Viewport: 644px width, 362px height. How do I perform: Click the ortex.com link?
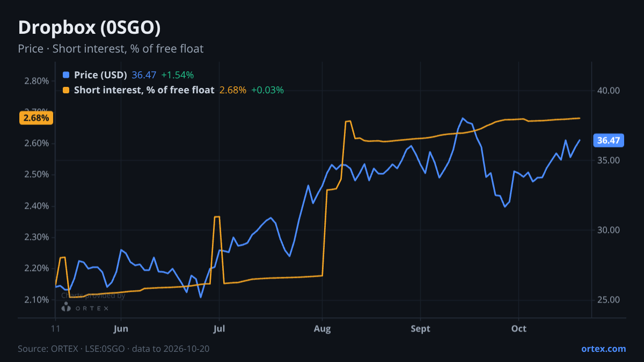click(x=603, y=349)
